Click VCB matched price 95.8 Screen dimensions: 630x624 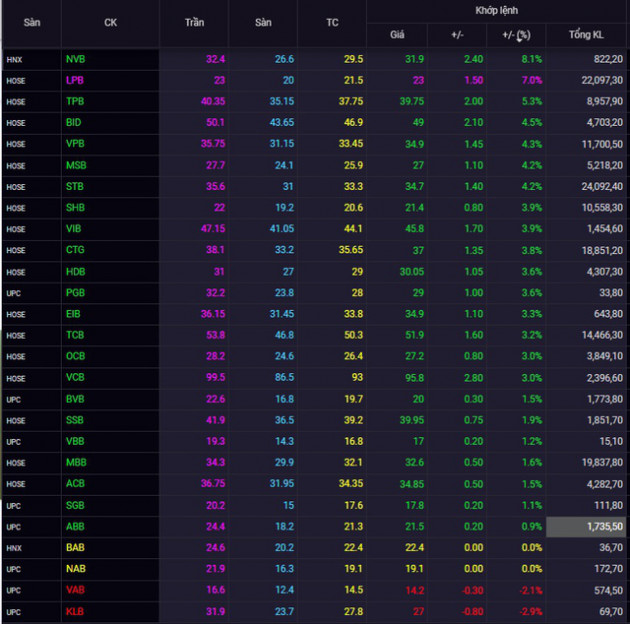tap(414, 378)
